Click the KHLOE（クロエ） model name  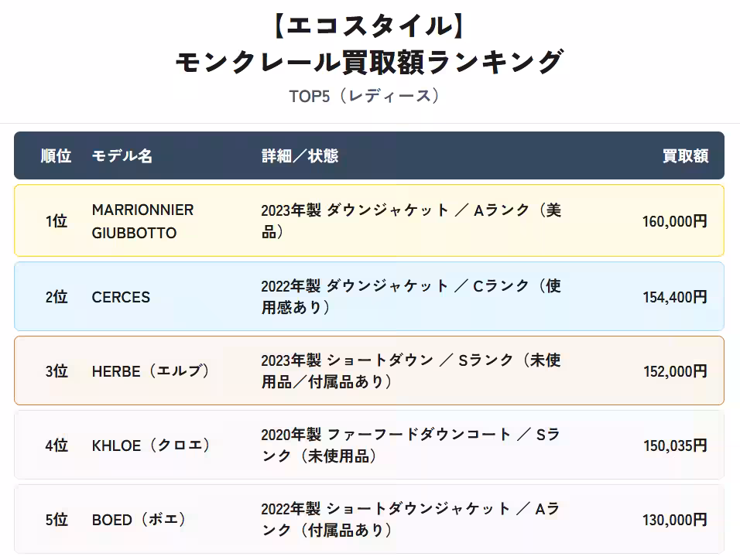[151, 446]
